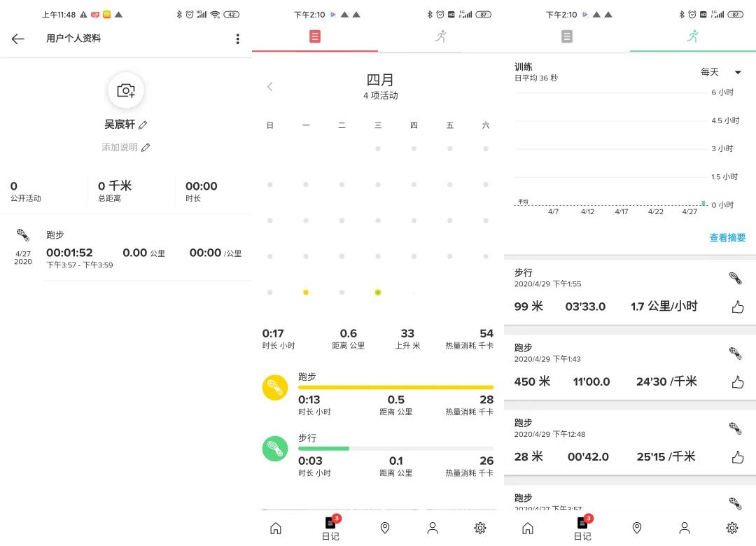The image size is (756, 546).
Task: Open 查看摘要 to view the training summary
Action: [727, 238]
